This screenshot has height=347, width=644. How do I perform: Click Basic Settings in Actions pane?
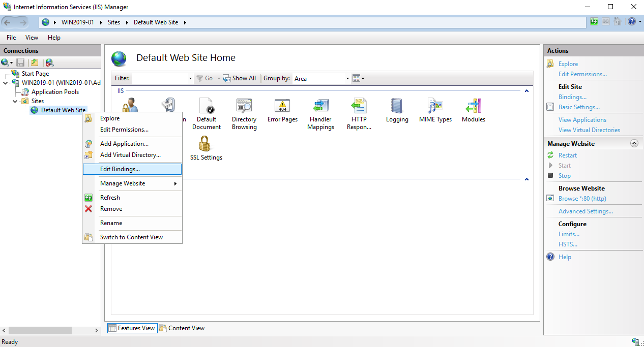point(579,107)
